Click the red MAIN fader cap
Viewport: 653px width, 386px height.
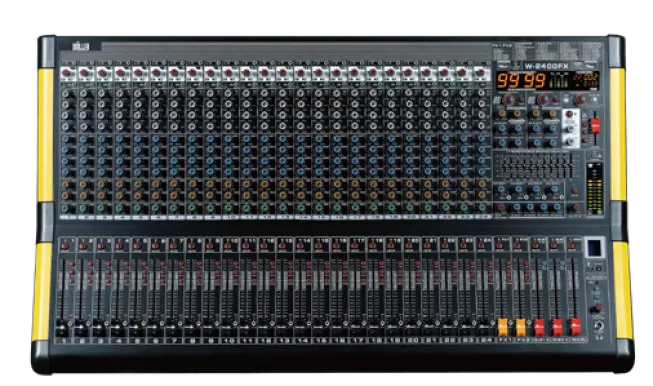(576, 327)
